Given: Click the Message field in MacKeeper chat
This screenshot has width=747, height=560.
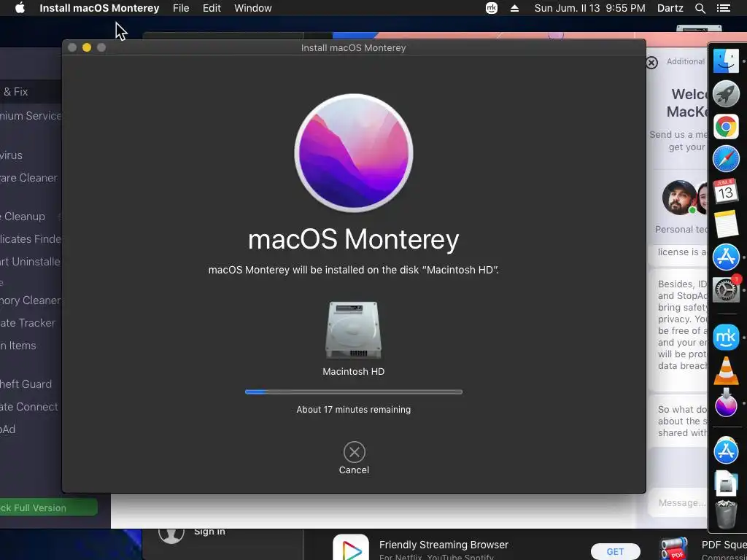Looking at the screenshot, I should click(x=679, y=503).
